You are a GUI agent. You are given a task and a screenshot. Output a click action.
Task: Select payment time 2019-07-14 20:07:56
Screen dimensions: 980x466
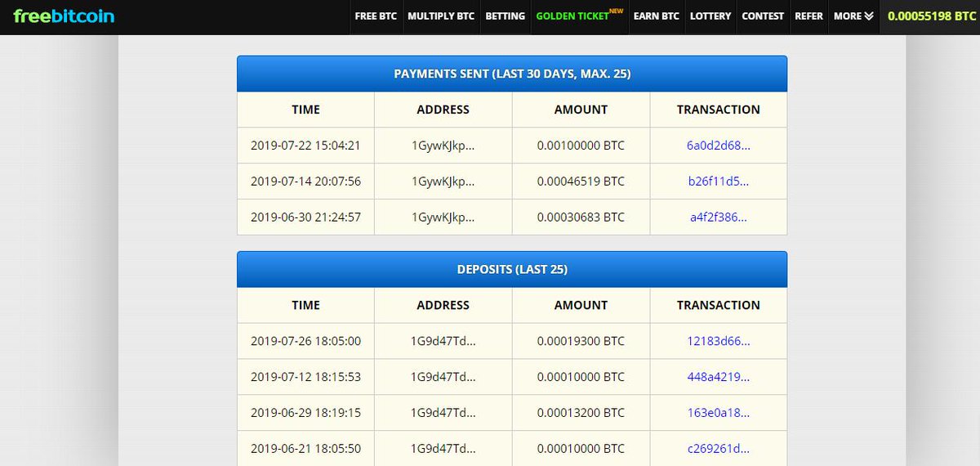coord(305,181)
